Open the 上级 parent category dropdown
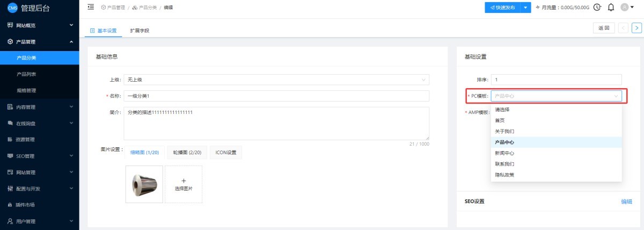Viewport: 644px width, 230px height. pyautogui.click(x=276, y=80)
